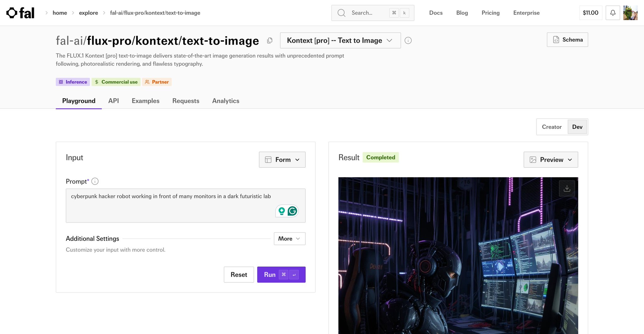The width and height of the screenshot is (644, 334).
Task: Download the generated image
Action: point(567,188)
